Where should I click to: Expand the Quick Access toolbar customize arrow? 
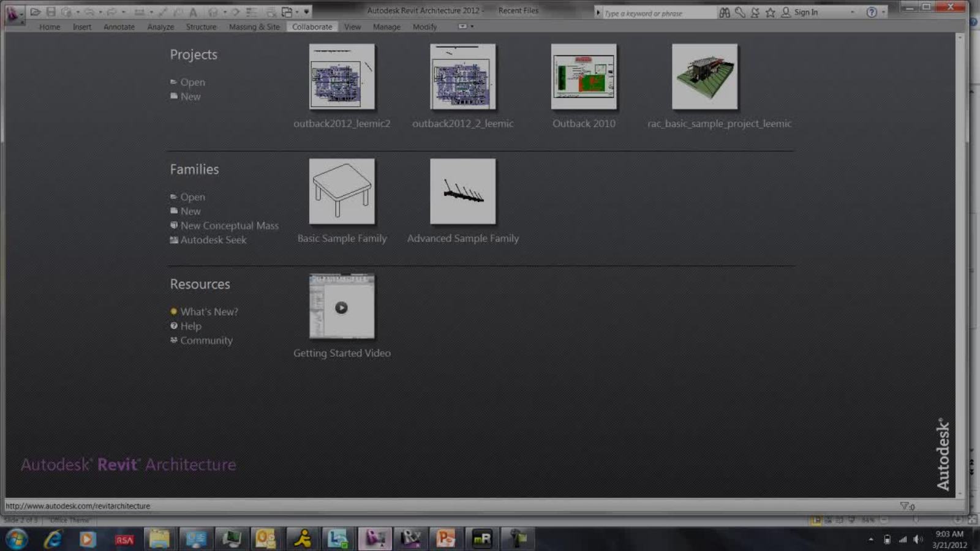tap(306, 12)
